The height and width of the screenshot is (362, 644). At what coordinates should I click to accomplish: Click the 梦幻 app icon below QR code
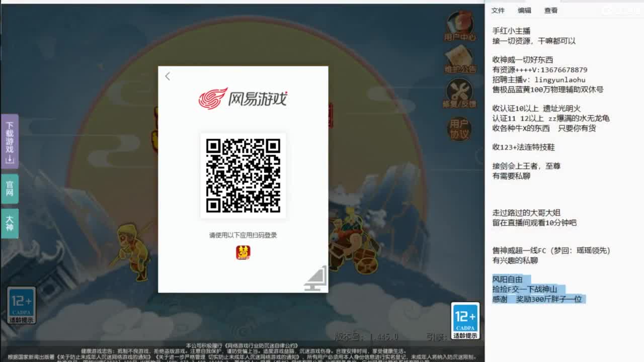tap(243, 252)
